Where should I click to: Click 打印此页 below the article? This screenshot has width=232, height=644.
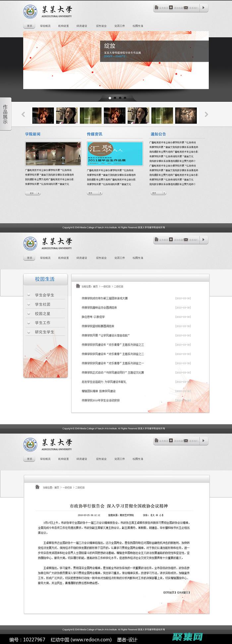tap(169, 592)
